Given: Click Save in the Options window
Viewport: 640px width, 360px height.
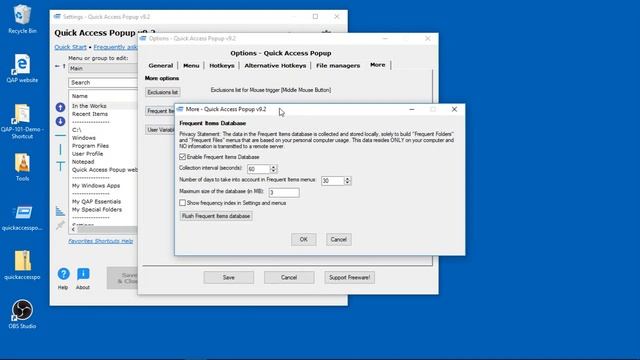Looking at the screenshot, I should (x=229, y=278).
